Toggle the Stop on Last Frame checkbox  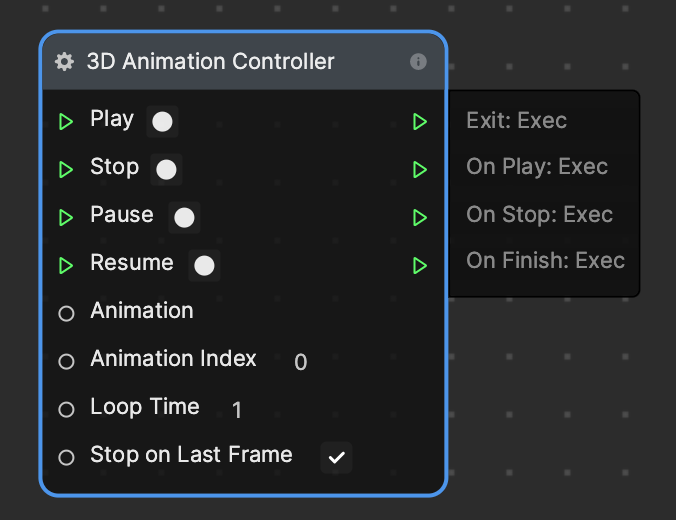click(x=336, y=457)
